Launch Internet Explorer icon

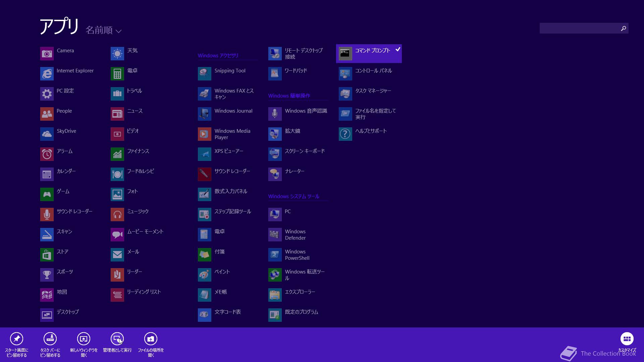[x=47, y=74]
